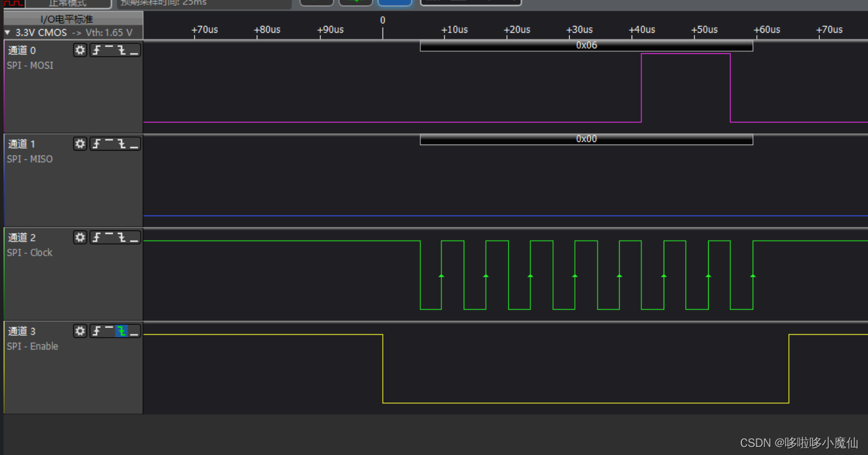The image size is (868, 455).
Task: Set high level trigger on 通道 2
Action: pos(109,238)
